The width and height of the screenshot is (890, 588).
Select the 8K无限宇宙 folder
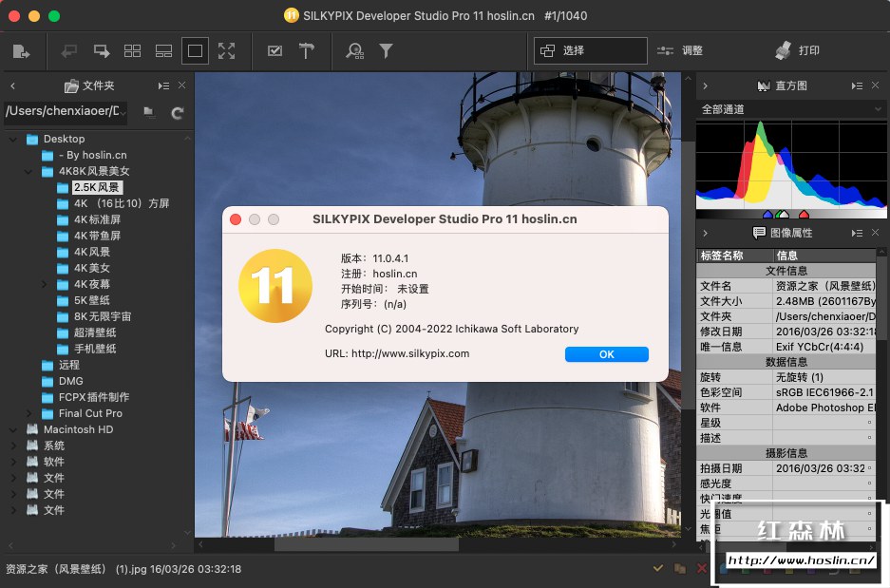point(103,316)
